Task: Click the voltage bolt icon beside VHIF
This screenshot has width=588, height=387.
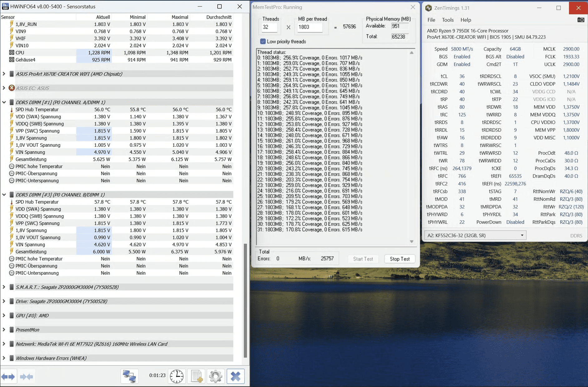Action: point(12,38)
